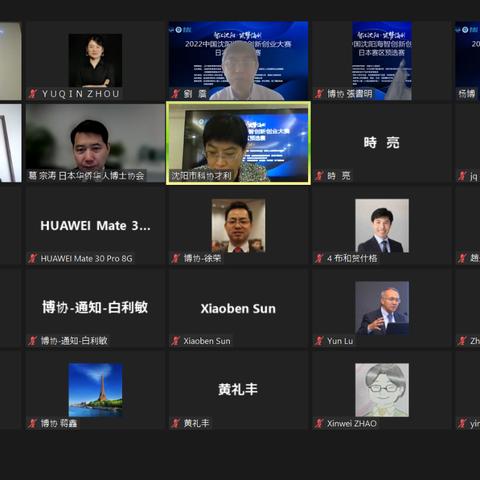Click muted mic icon beside jq label
The height and width of the screenshot is (480, 480).
tap(462, 176)
